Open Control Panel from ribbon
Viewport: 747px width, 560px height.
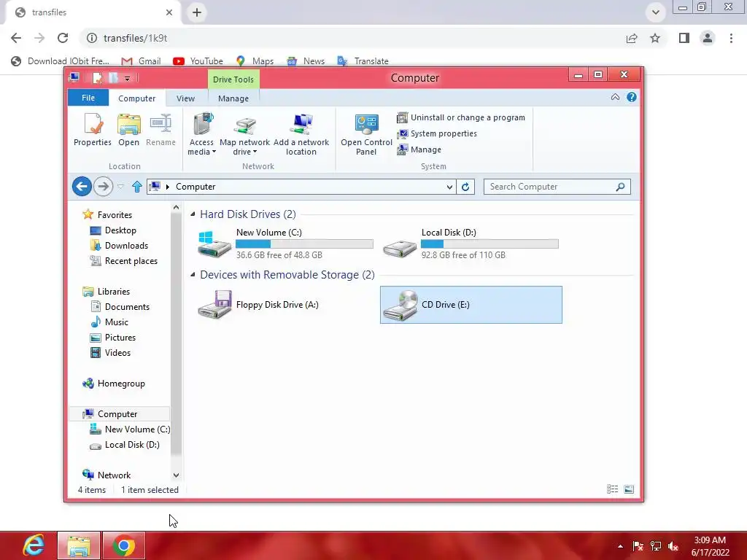coord(366,134)
